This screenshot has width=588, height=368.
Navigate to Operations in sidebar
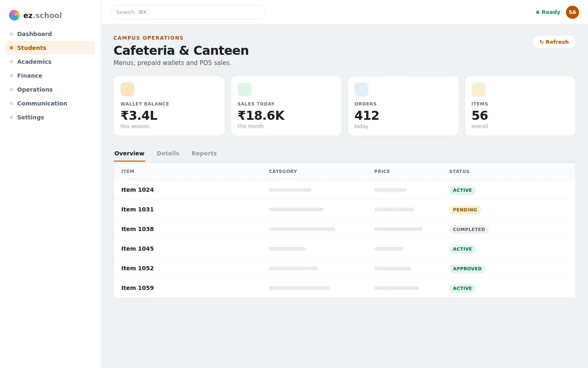coord(51,90)
